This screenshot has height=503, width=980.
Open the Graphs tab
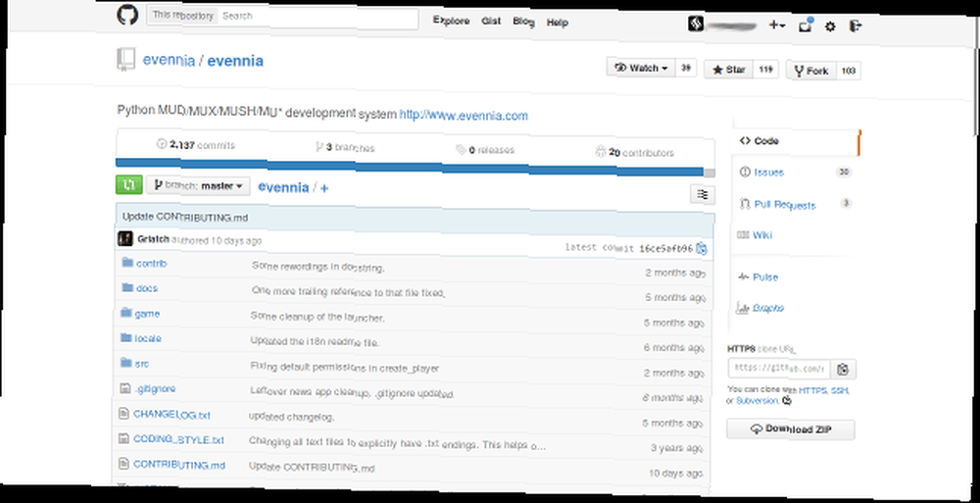(x=768, y=308)
